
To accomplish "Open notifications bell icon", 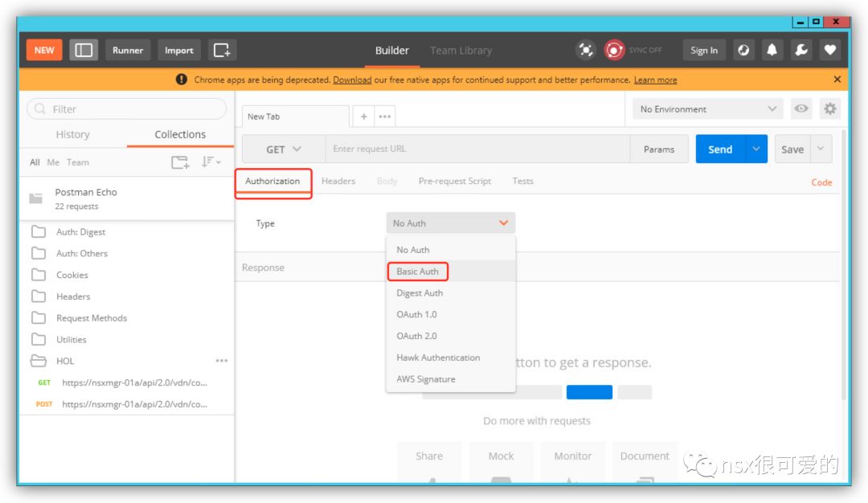I will [772, 51].
